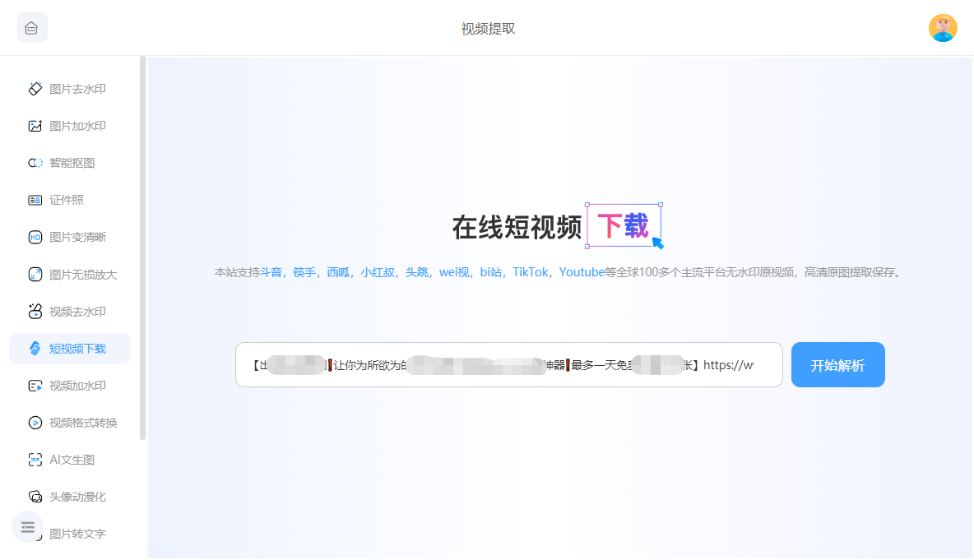Click bi站 platform name text

[x=491, y=272]
